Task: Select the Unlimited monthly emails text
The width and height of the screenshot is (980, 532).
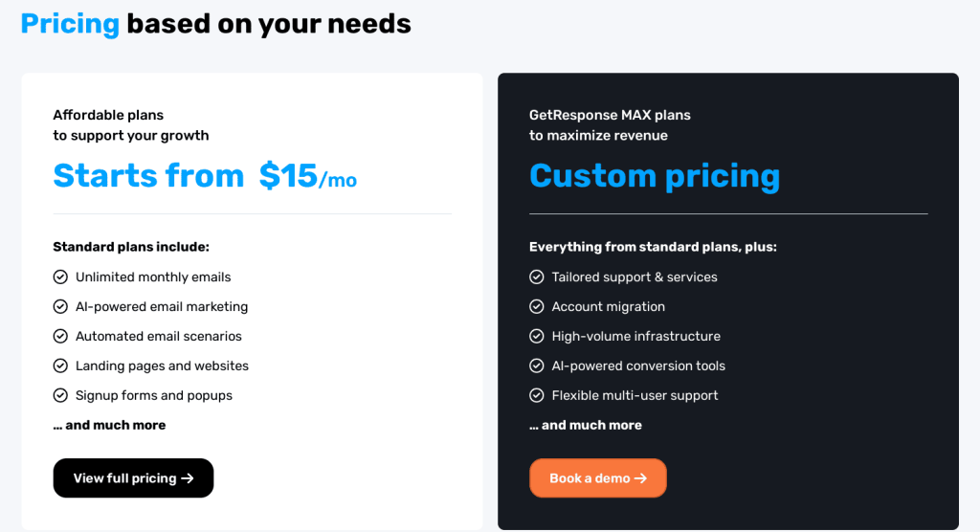Action: pos(153,277)
